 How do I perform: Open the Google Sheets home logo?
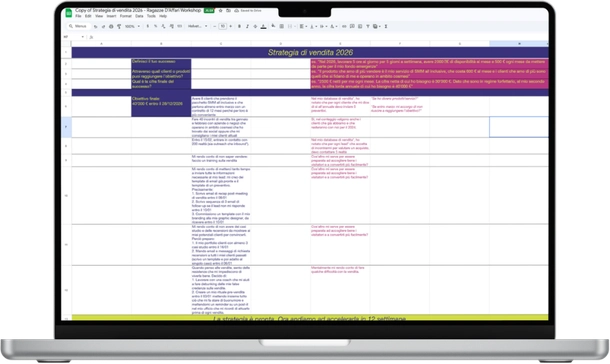pos(68,13)
